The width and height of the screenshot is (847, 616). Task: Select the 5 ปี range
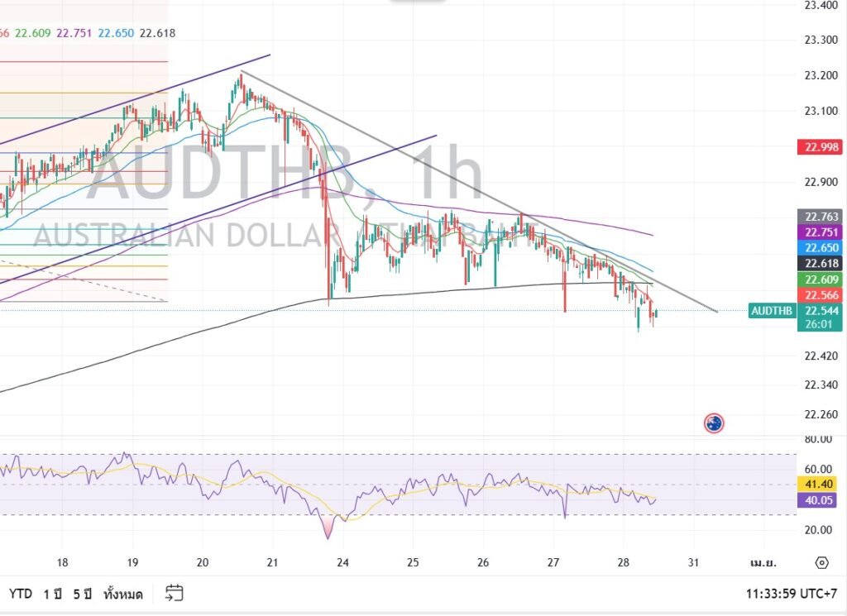click(81, 594)
